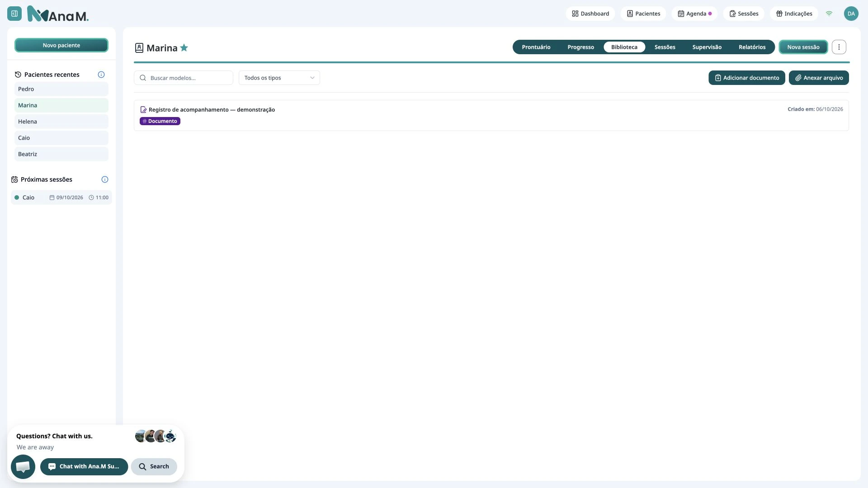Expand the Todos os tipos dropdown
The image size is (868, 488).
279,78
